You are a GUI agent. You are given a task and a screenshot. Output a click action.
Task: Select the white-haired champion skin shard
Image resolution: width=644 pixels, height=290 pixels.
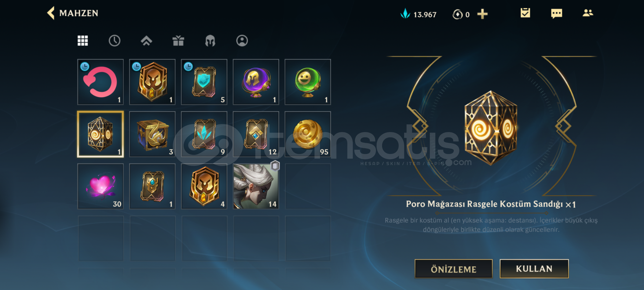pos(256,186)
